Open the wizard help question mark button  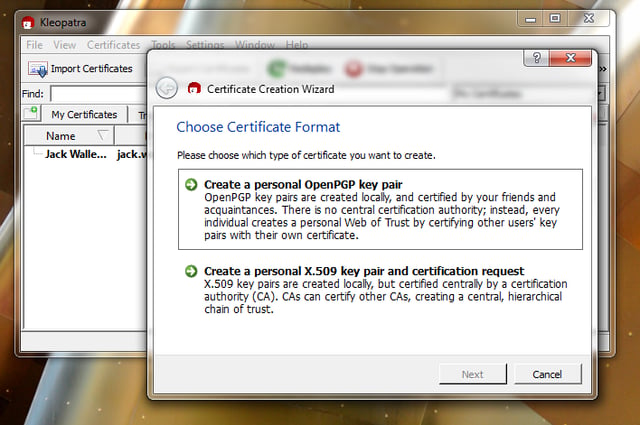point(536,58)
